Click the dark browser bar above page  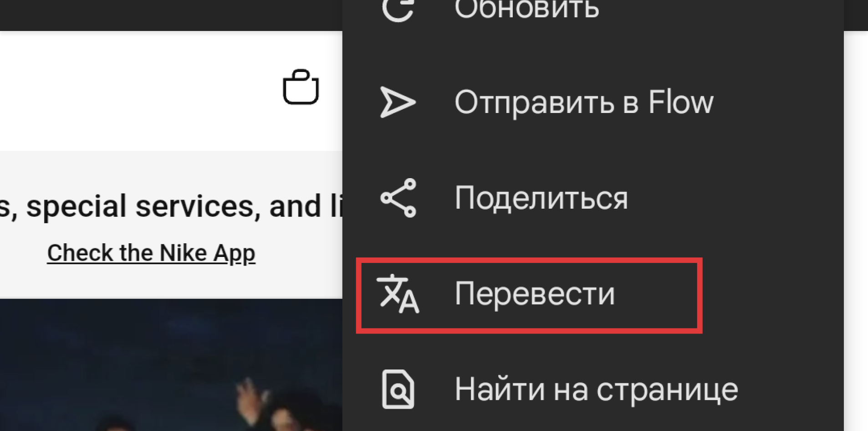(x=171, y=15)
